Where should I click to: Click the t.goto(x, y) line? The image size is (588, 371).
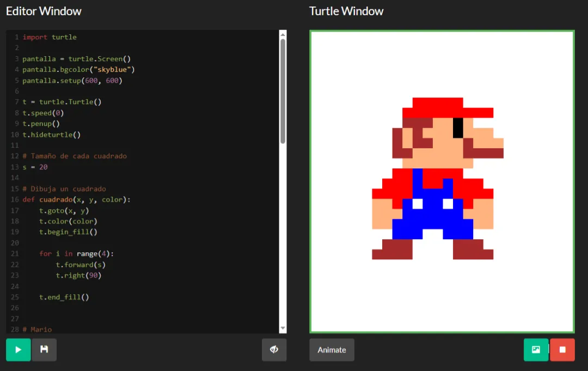click(x=64, y=210)
